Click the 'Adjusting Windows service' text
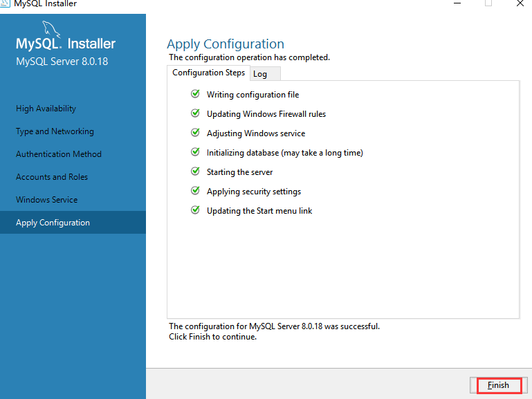Viewport: 532px width, 399px height. (256, 133)
